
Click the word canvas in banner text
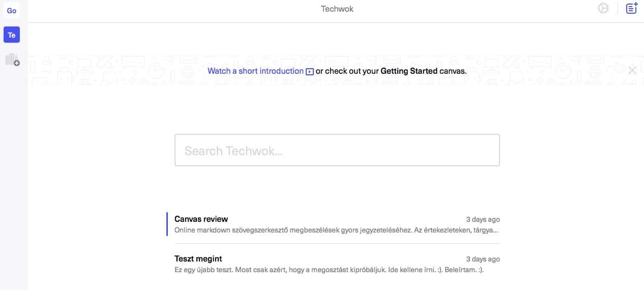click(x=453, y=71)
